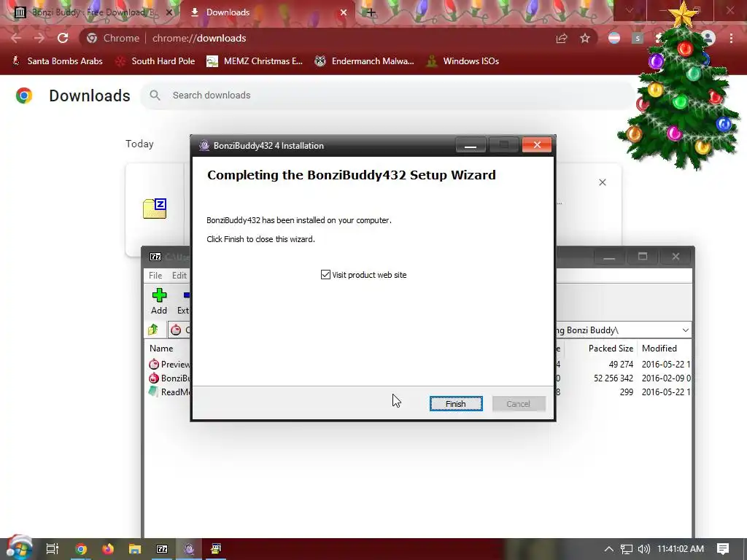Open Chrome from taskbar
Image resolution: width=747 pixels, height=560 pixels.
point(81,549)
